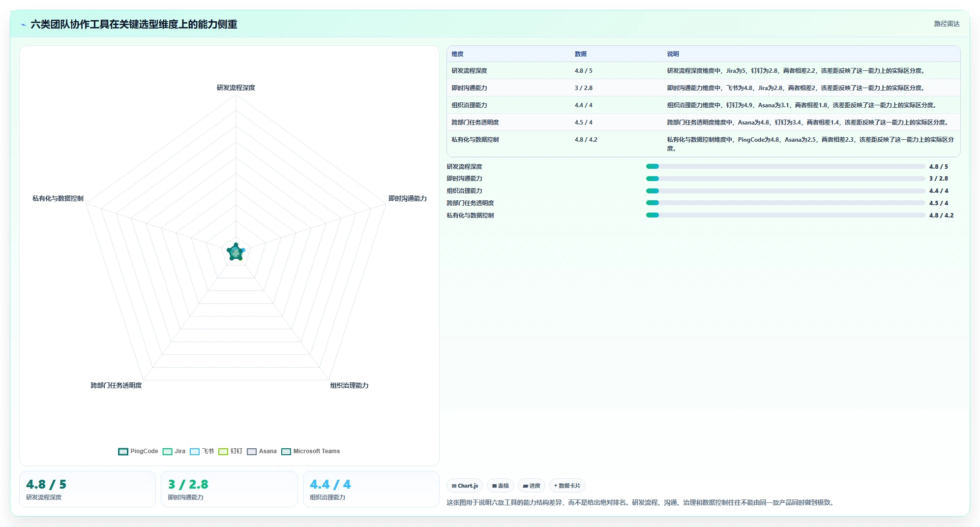Click table value 3 / 2.8
The width and height of the screenshot is (980, 527).
click(584, 88)
